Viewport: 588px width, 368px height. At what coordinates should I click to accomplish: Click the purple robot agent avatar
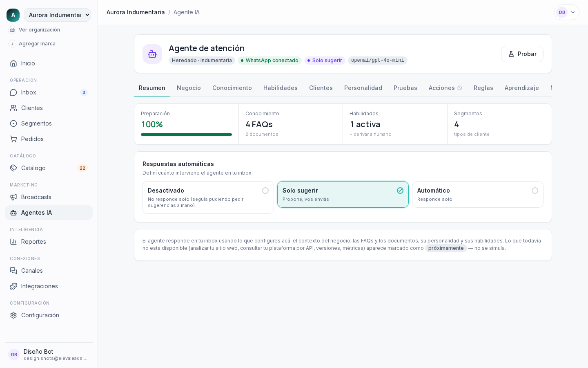coord(152,54)
